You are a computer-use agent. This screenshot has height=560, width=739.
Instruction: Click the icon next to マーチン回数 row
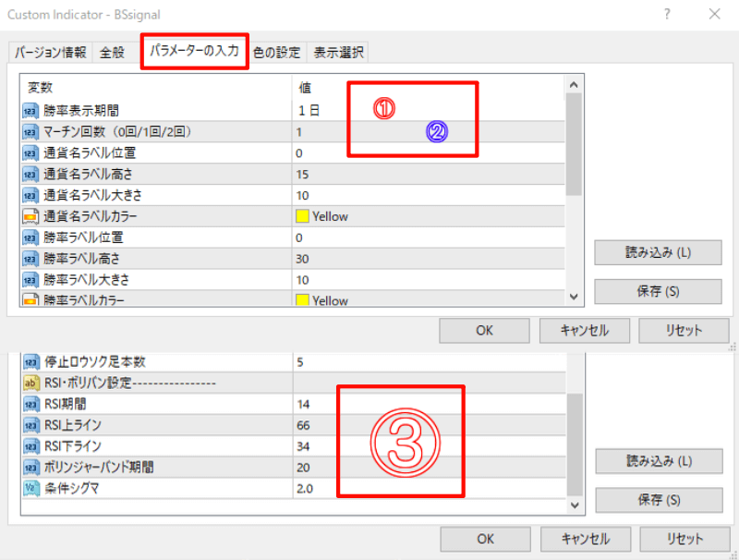pos(30,131)
